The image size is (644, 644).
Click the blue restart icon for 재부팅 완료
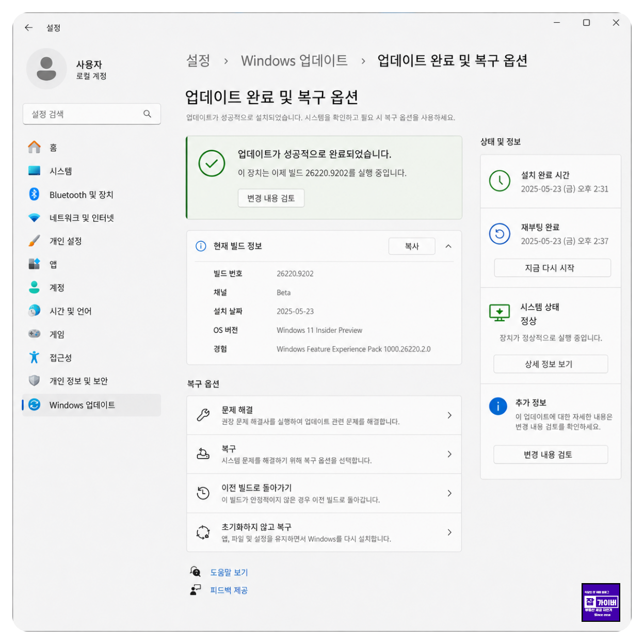500,234
